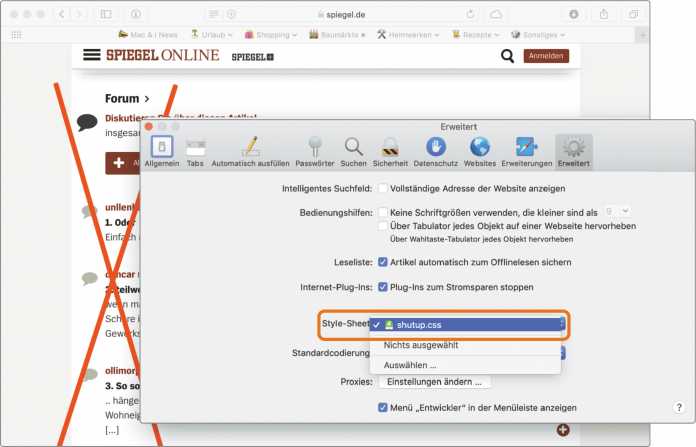The width and height of the screenshot is (696, 447).
Task: Select shutup.css in Style-Sheet menu
Action: coord(465,324)
